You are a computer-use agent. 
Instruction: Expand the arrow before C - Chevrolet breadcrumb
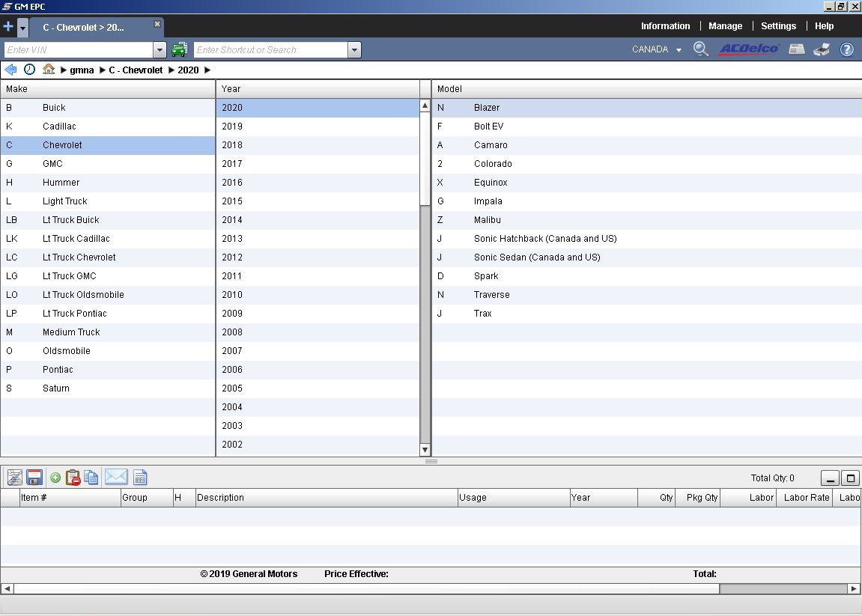tap(103, 70)
